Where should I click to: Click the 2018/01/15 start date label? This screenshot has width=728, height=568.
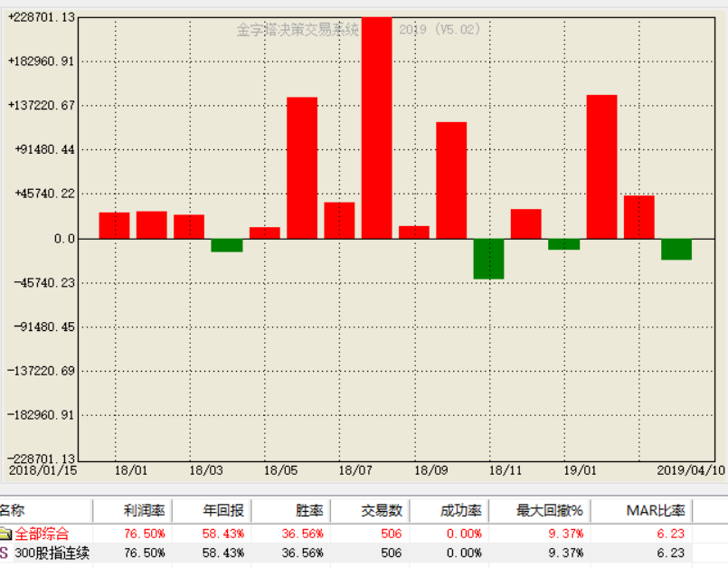[43, 470]
